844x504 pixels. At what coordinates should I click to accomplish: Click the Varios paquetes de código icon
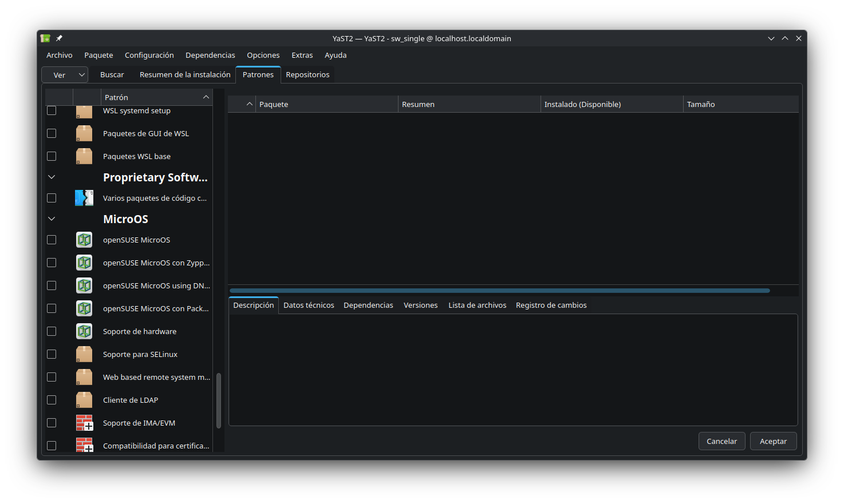click(84, 198)
